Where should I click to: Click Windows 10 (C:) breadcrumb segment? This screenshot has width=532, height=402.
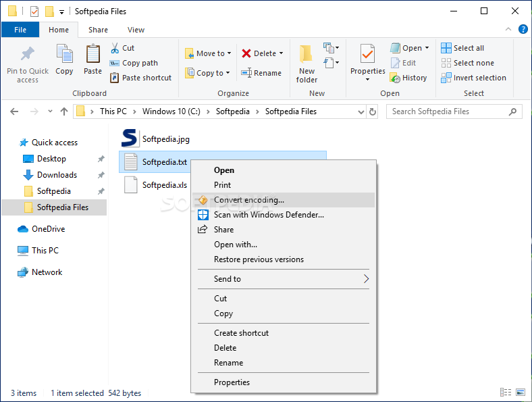coord(171,111)
